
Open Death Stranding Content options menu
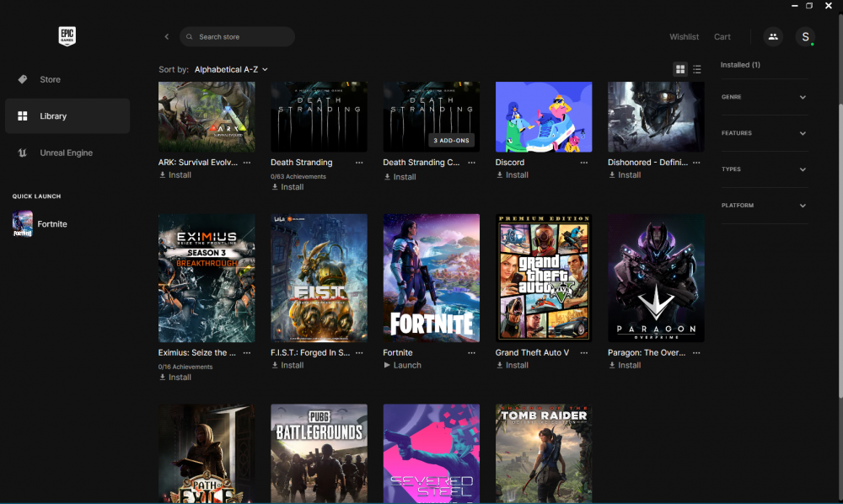point(471,163)
